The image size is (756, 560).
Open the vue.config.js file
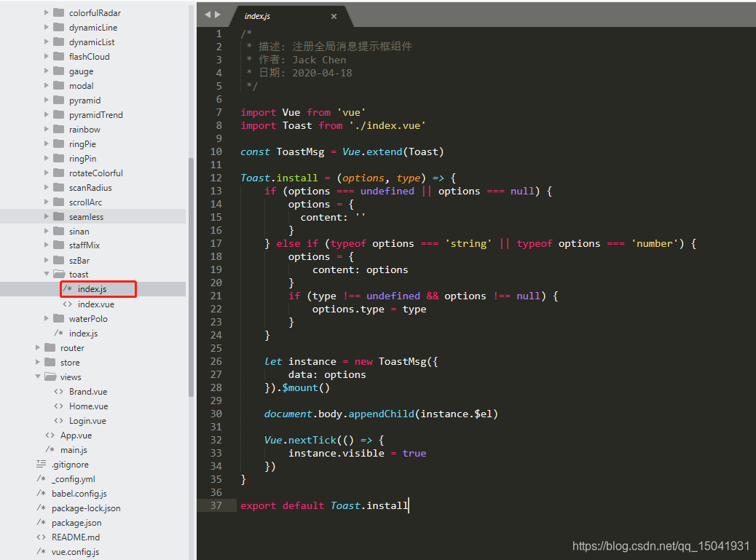76,551
